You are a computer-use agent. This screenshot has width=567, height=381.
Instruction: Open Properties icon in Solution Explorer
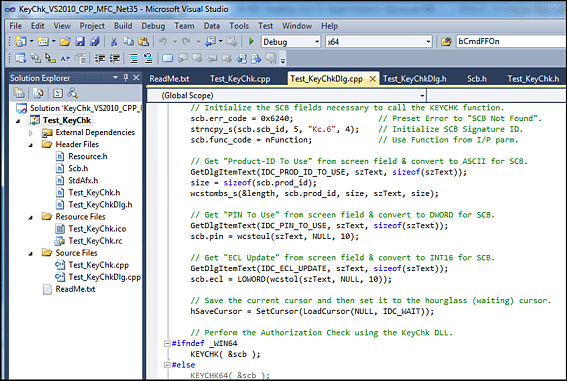pyautogui.click(x=19, y=93)
